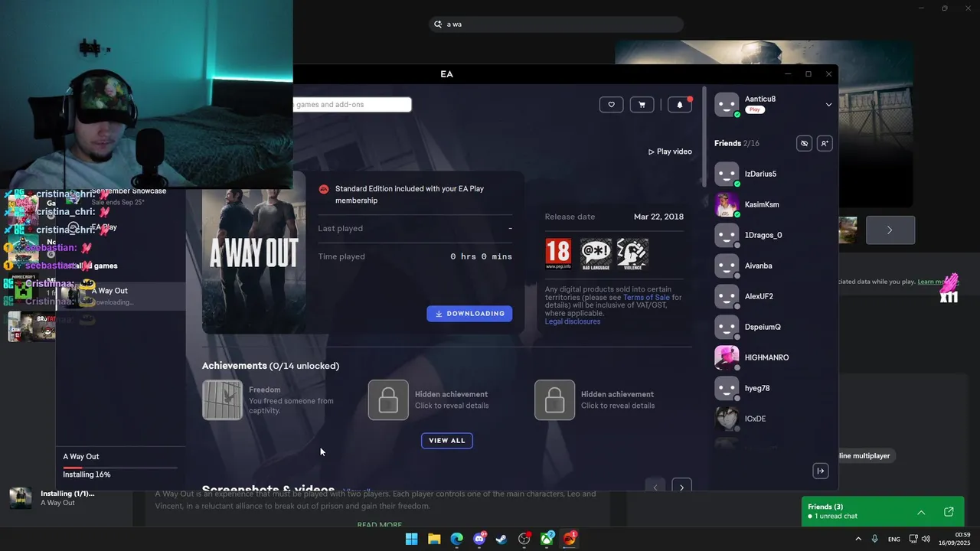Open Discord from taskbar
This screenshot has width=980, height=551.
tap(479, 539)
